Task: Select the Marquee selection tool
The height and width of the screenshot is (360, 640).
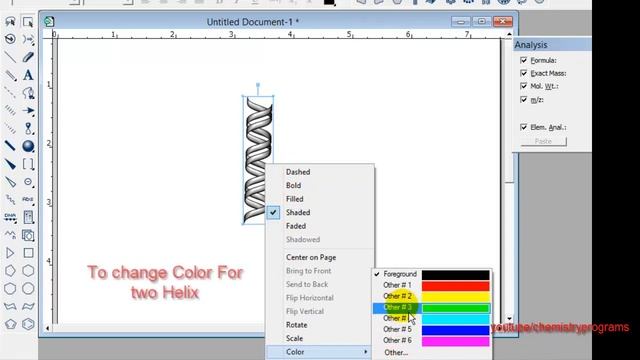Action: pos(28,21)
